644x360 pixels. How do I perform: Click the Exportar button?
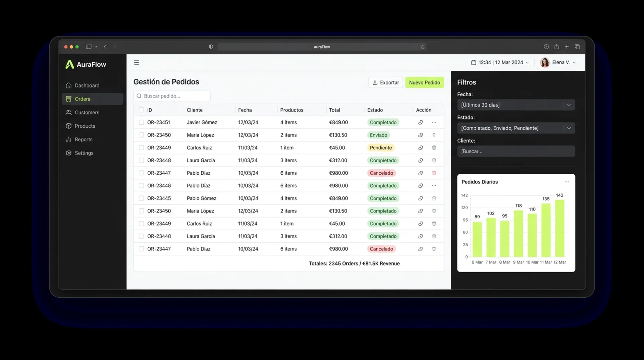[x=385, y=82]
